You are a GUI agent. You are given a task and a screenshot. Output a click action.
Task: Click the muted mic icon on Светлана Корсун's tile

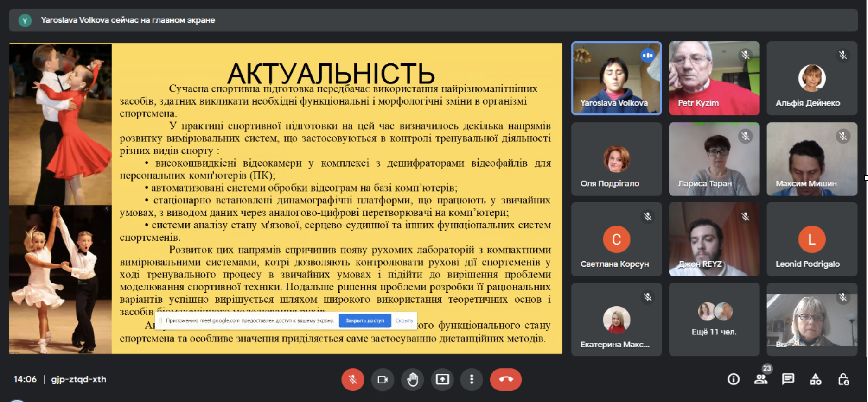point(648,216)
